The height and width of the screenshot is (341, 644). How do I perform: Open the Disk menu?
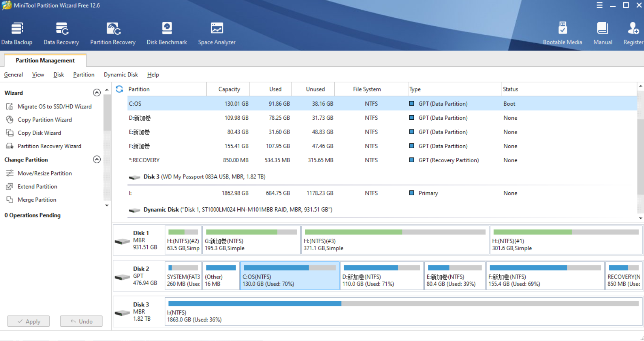pyautogui.click(x=59, y=75)
